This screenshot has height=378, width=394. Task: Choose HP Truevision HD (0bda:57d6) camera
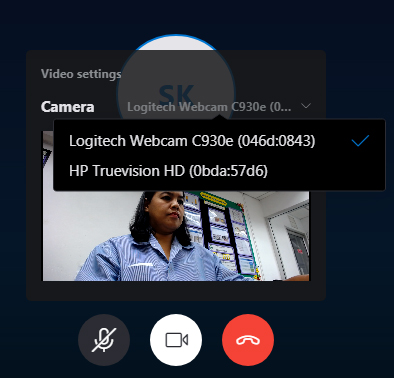(219, 171)
